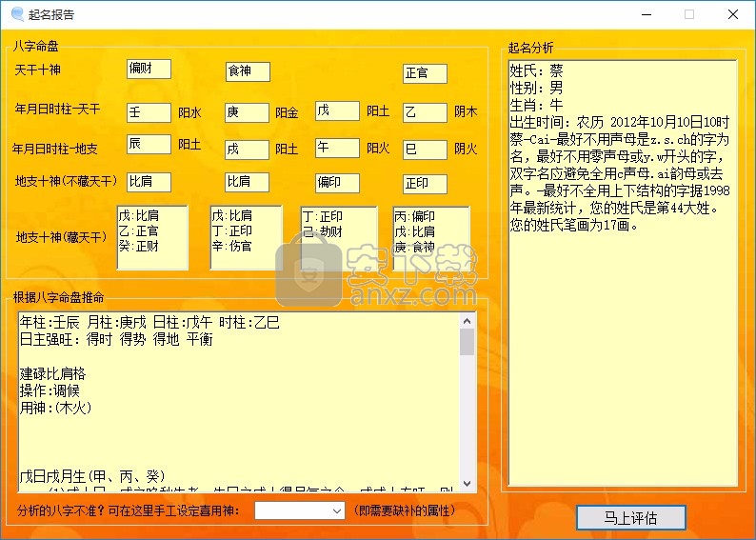Click the 阳金 label beside 庚

(x=287, y=112)
